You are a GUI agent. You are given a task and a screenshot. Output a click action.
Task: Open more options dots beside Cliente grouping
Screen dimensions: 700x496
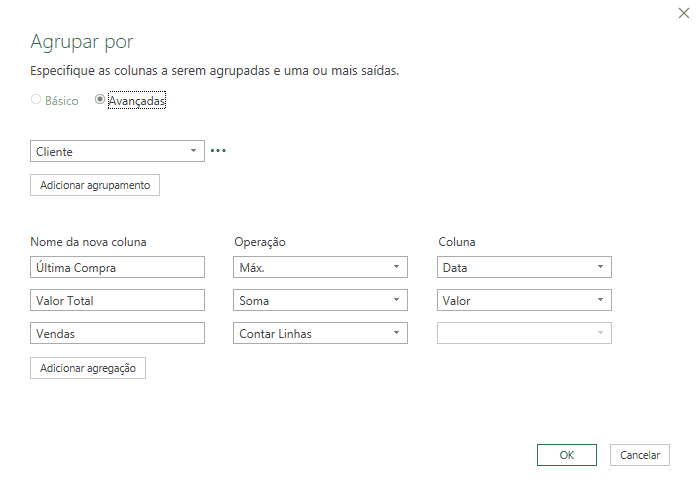(218, 151)
